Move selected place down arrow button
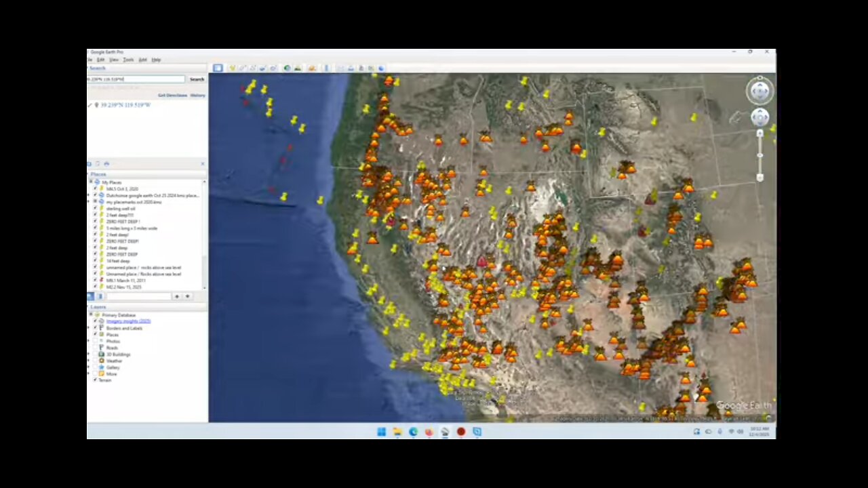Screen dimensions: 868x488 point(187,296)
